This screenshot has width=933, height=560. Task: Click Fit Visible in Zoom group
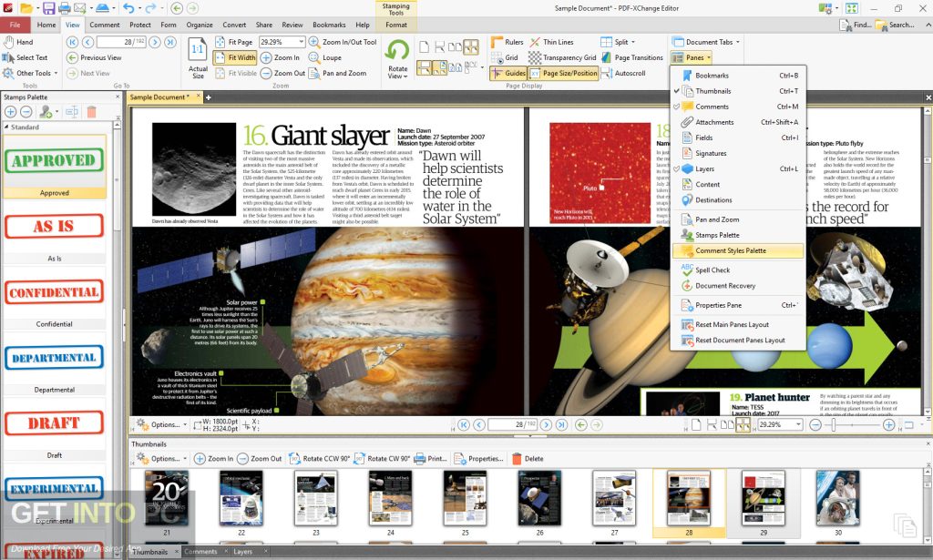point(236,73)
